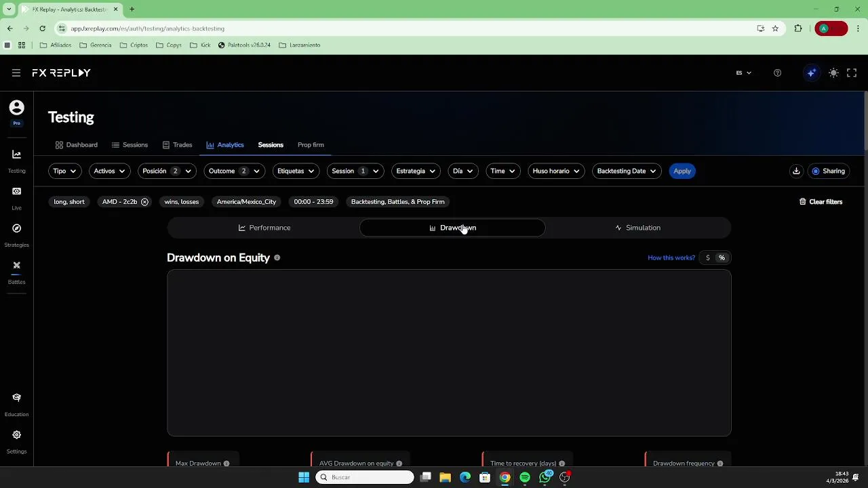Bookmark this page with the star icon
868x488 pixels.
click(775, 28)
